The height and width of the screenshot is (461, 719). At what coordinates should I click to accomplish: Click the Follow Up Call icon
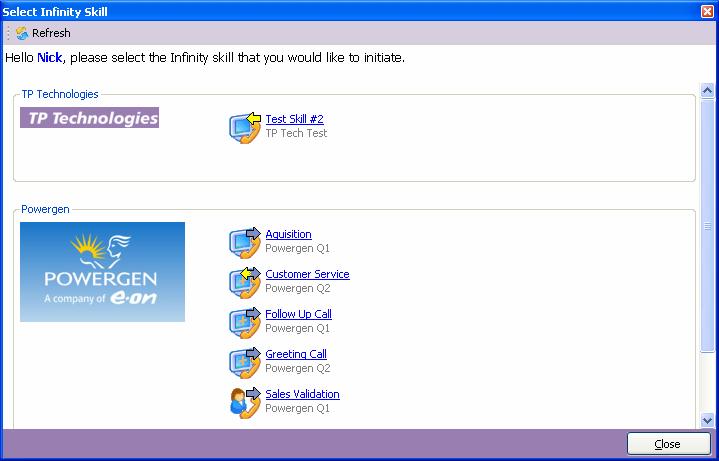245,323
